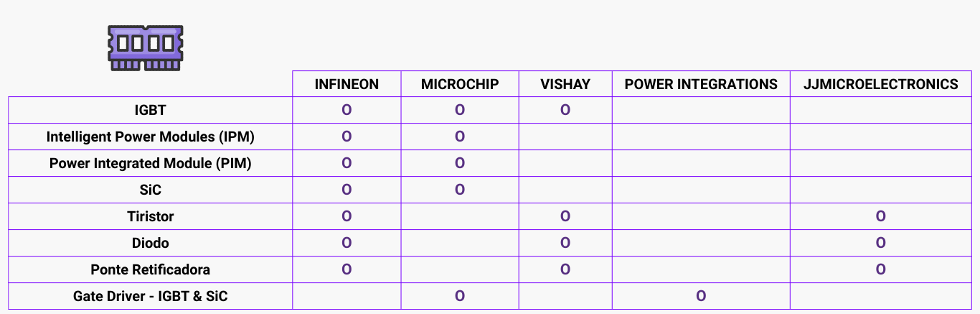980x314 pixels.
Task: Select the MICROCHIP column header
Action: 460,84
